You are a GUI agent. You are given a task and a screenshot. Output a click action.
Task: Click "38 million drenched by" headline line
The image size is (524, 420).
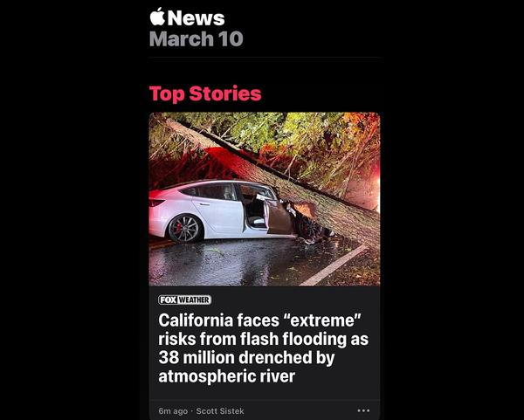(246, 357)
